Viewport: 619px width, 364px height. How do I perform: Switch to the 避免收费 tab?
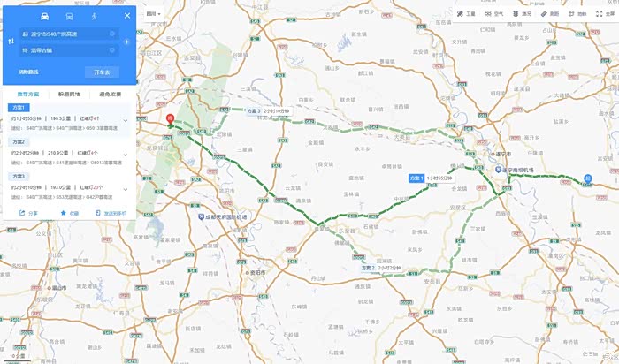click(111, 95)
